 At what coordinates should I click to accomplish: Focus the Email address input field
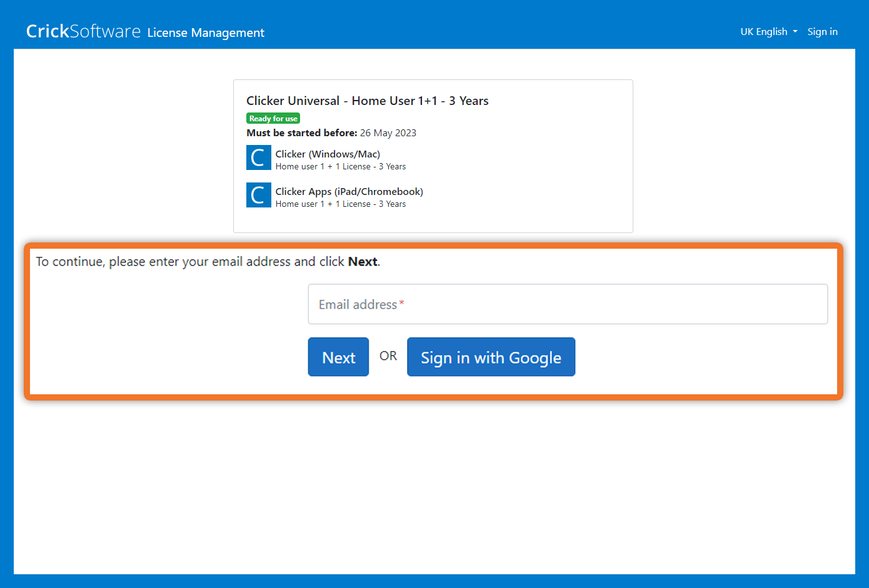click(568, 304)
